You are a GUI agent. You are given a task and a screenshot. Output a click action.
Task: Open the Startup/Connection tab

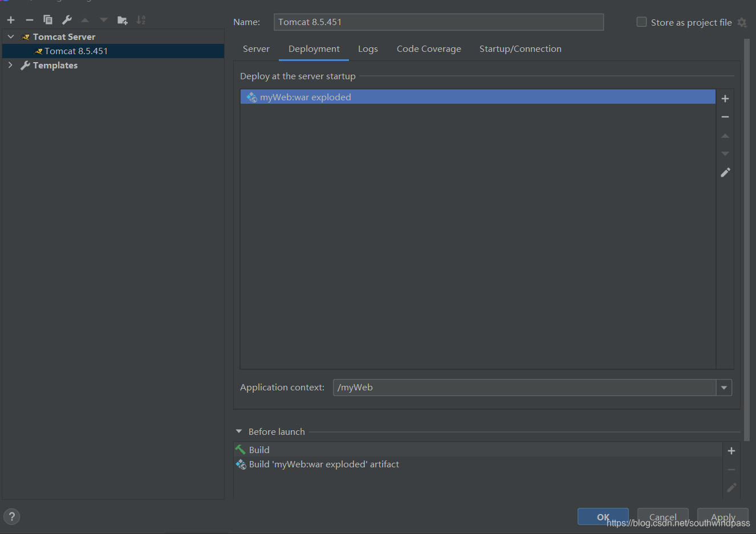pos(520,49)
